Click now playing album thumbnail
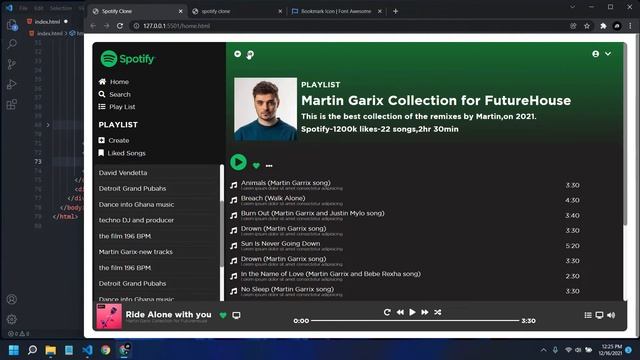Viewport: 640px width, 360px height. [109, 316]
